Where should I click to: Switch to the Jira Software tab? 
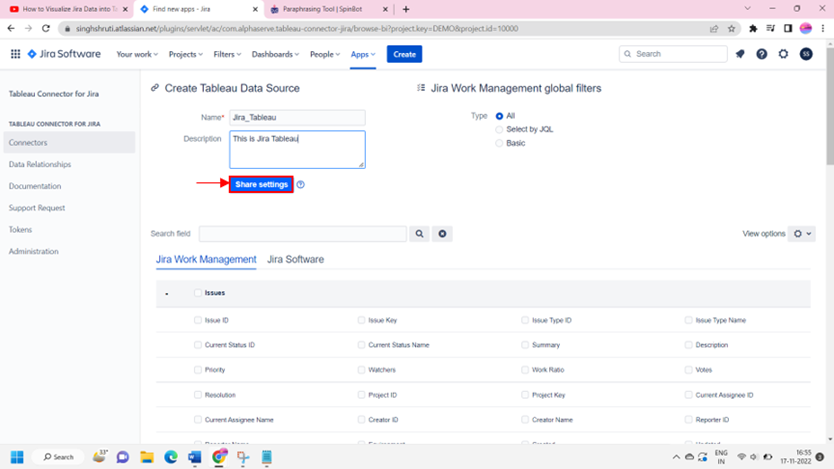295,259
